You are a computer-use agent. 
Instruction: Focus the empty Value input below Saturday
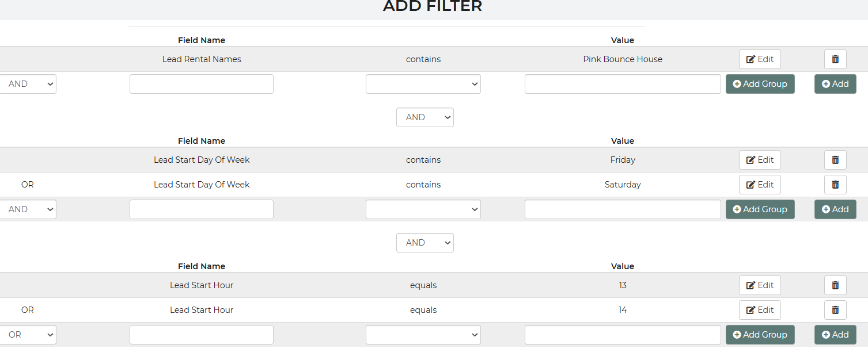(x=623, y=209)
